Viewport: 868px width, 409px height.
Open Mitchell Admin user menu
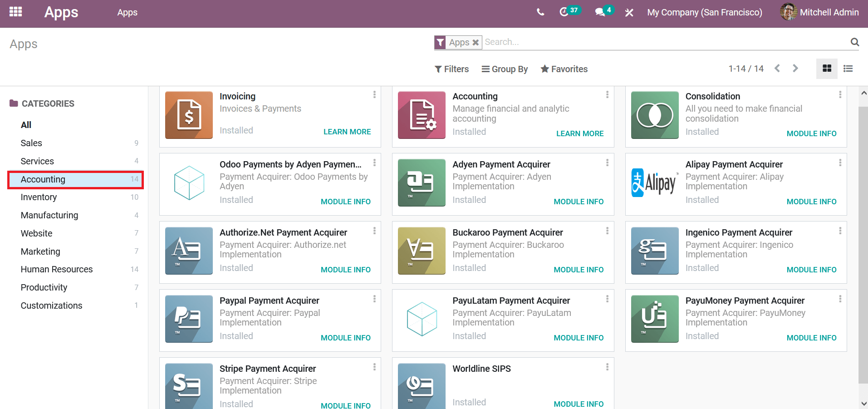tap(819, 12)
